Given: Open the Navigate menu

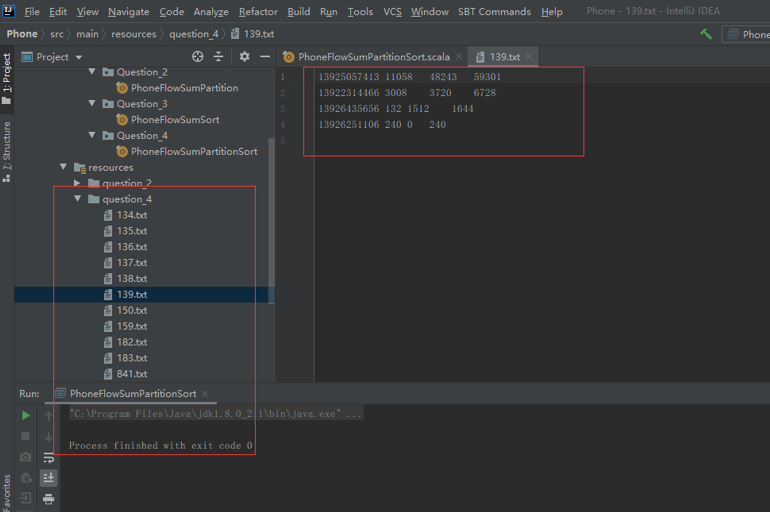Looking at the screenshot, I should tap(129, 11).
